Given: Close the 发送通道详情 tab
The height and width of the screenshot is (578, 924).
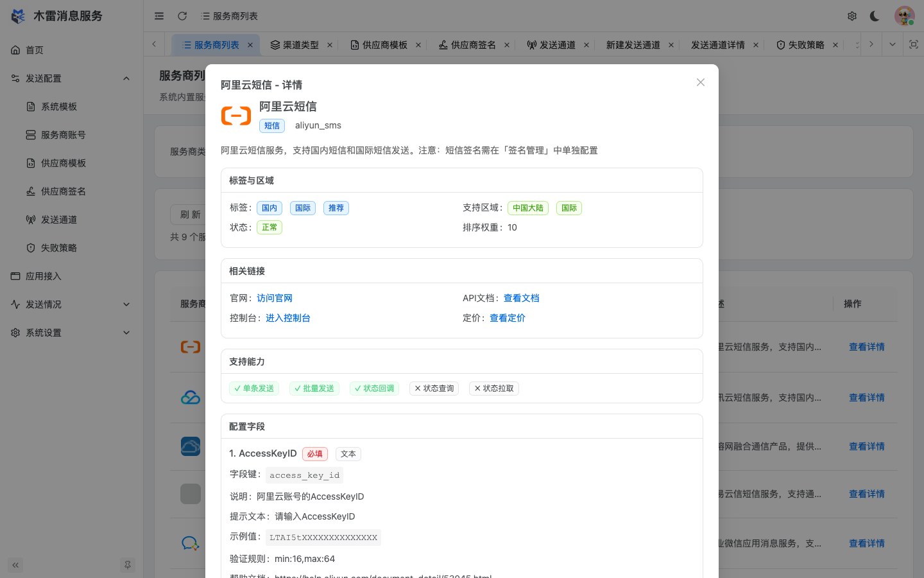Looking at the screenshot, I should (x=756, y=45).
